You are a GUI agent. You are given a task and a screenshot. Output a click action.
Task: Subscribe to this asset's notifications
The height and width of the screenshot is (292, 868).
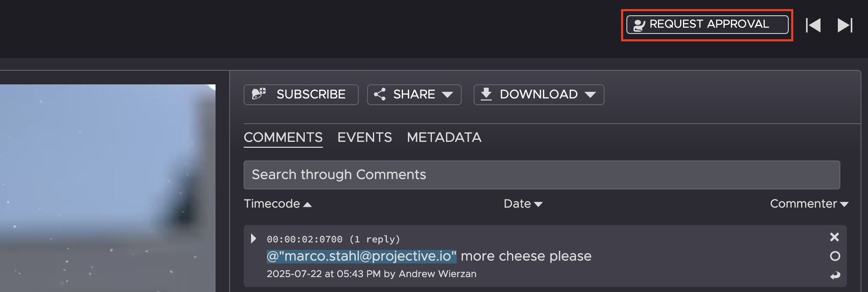point(301,95)
